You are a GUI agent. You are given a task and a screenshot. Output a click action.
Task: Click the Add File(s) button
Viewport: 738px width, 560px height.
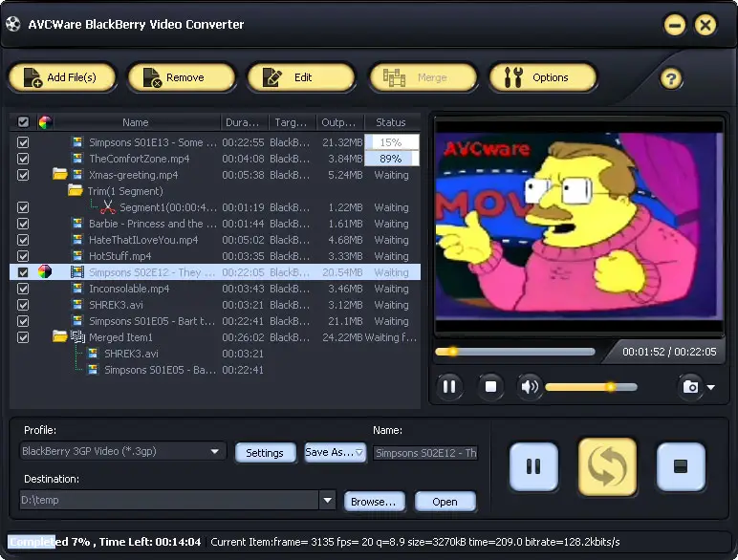(62, 77)
